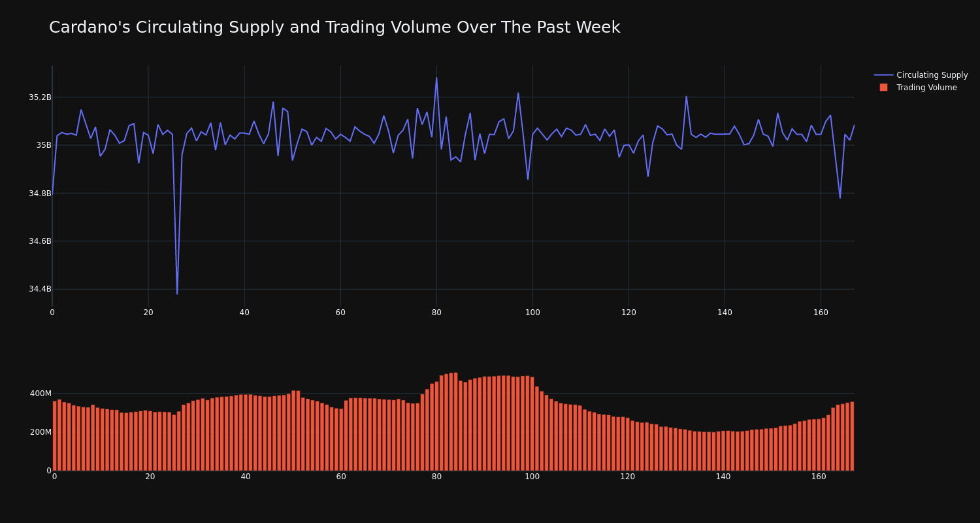Click the 400M volume axis label

point(41,394)
